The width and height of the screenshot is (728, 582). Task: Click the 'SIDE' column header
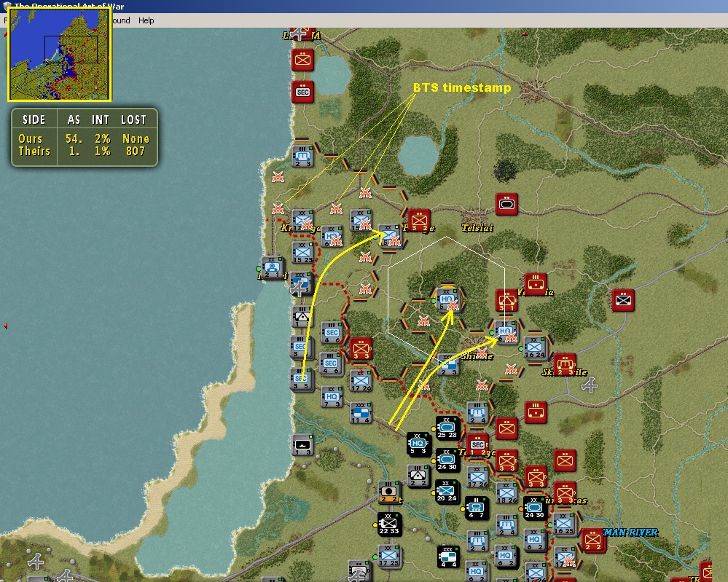pyautogui.click(x=34, y=119)
